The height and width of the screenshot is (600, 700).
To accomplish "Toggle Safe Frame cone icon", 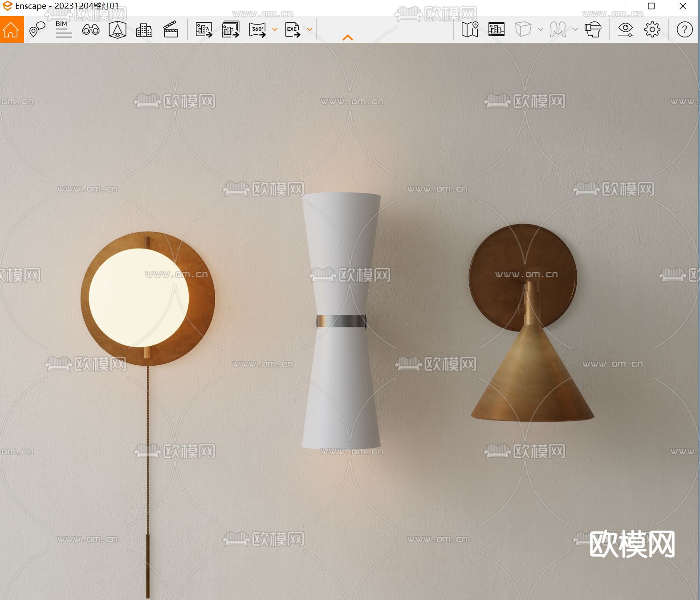I will [x=118, y=30].
